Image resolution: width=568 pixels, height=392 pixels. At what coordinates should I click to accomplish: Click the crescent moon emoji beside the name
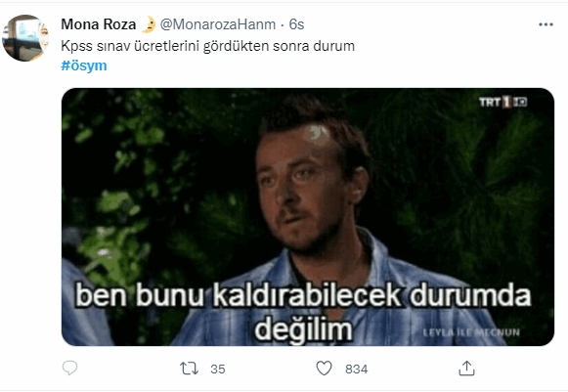click(x=149, y=24)
